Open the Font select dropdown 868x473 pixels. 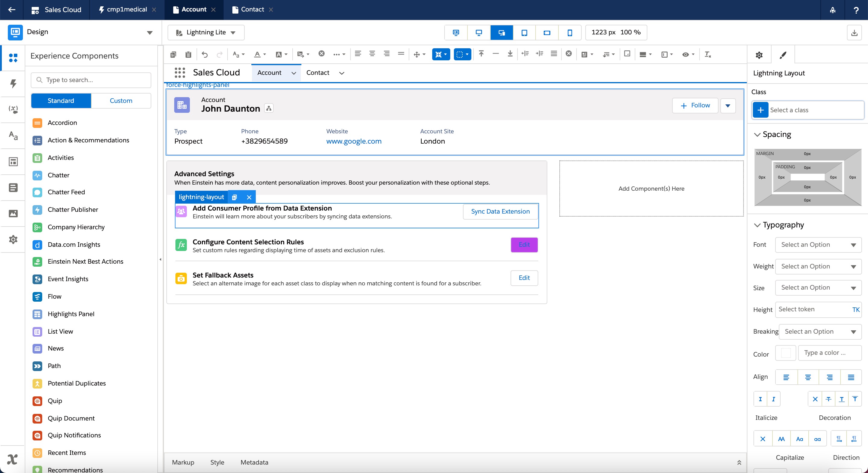(x=818, y=245)
